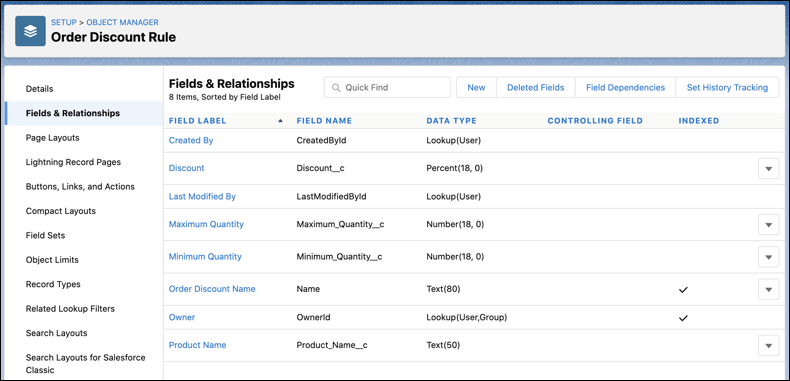Click the Discount__c field name cell
Image resolution: width=790 pixels, height=381 pixels.
pos(320,168)
